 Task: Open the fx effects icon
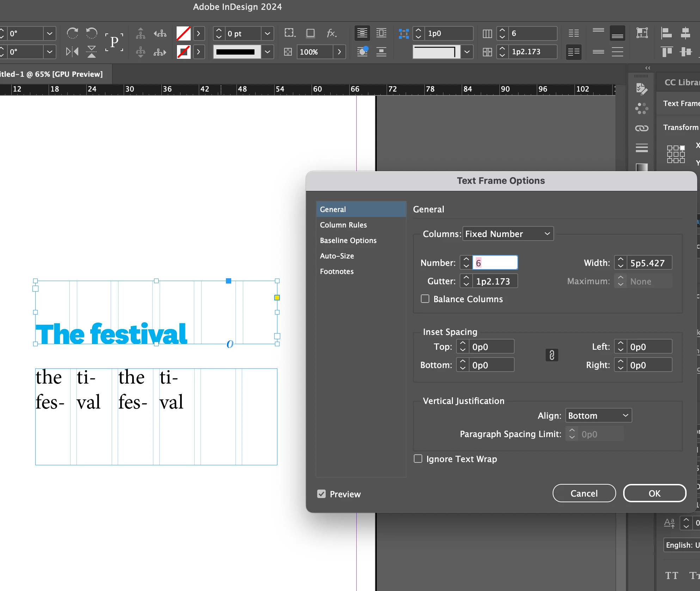[x=331, y=33]
